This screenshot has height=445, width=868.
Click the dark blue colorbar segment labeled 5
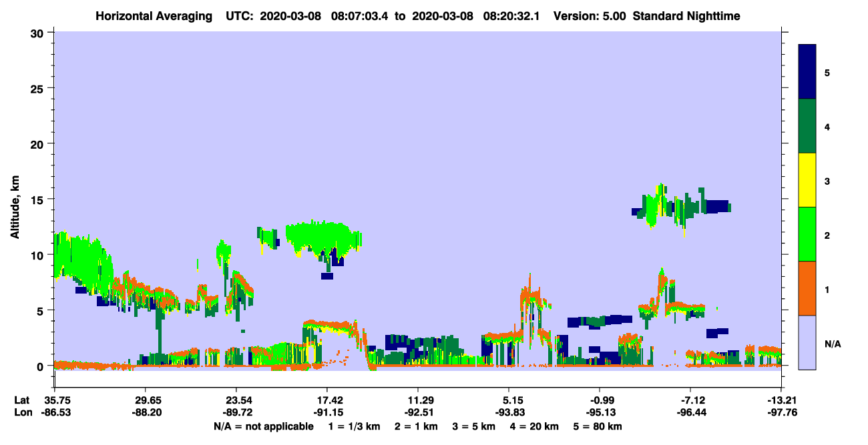(x=807, y=72)
